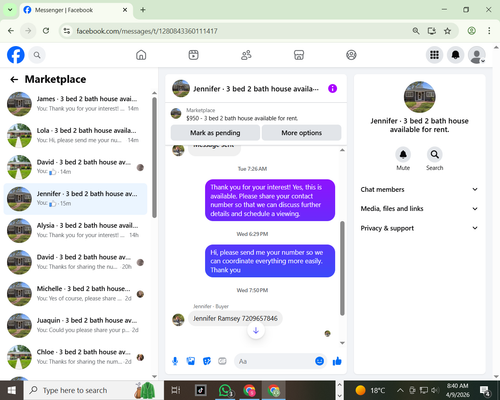
Task: Open WhatsApp from taskbar
Action: (225, 390)
